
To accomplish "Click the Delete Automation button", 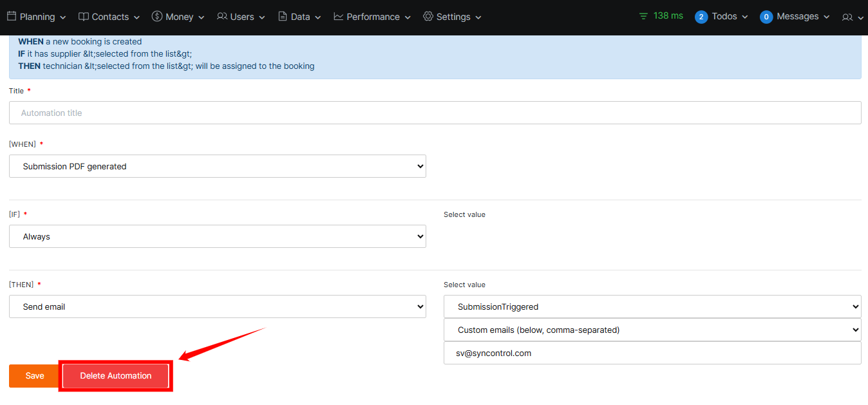I will tap(116, 376).
